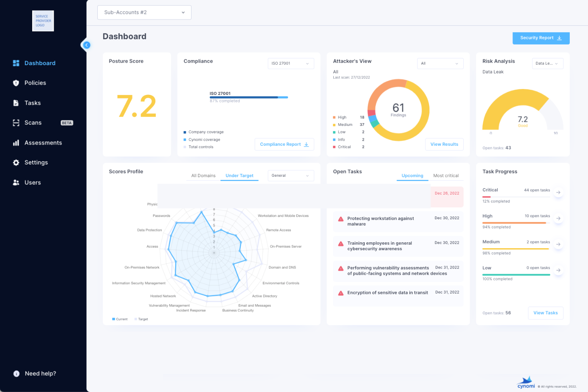Switch to the Most critical tab
The image size is (588, 392).
[x=446, y=175]
